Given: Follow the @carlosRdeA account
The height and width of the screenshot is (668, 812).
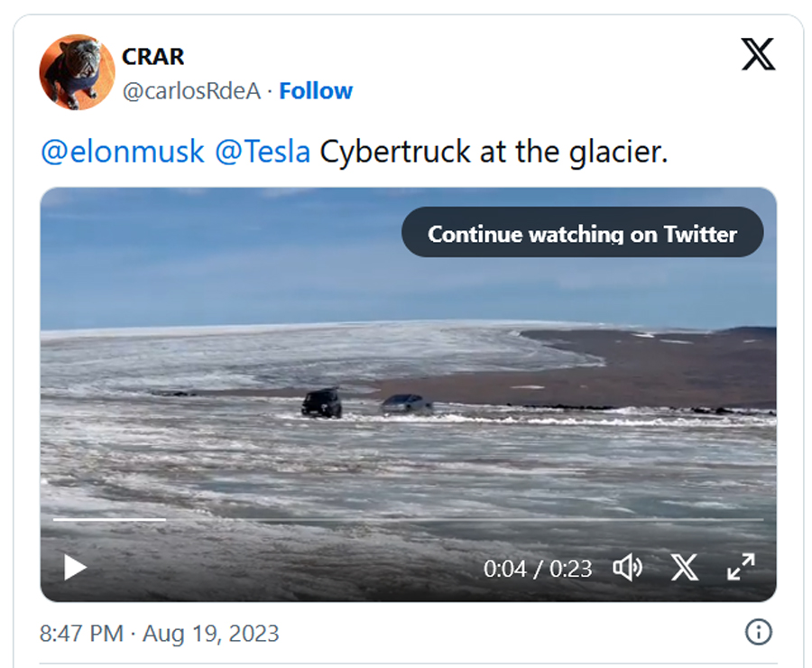Looking at the screenshot, I should coord(316,91).
